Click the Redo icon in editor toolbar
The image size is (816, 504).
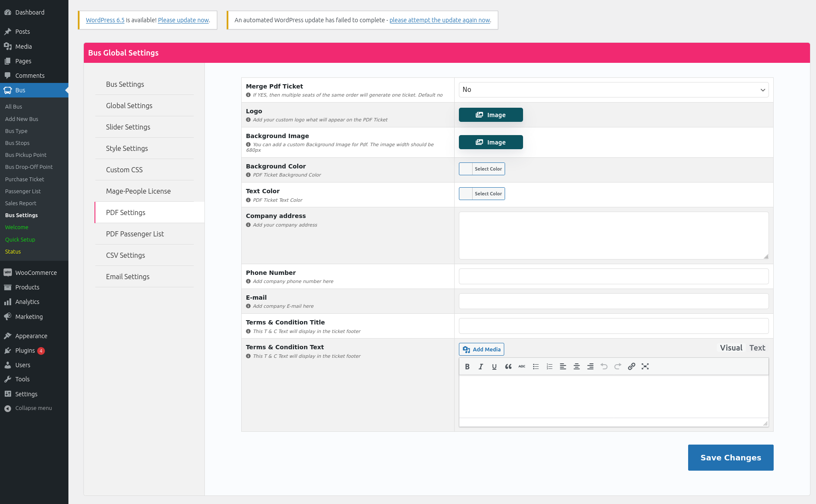click(x=618, y=366)
